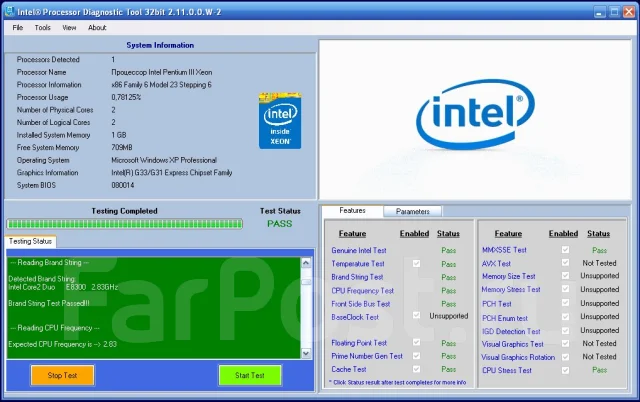Click the Memory Size Test Unsupported status

click(x=600, y=276)
